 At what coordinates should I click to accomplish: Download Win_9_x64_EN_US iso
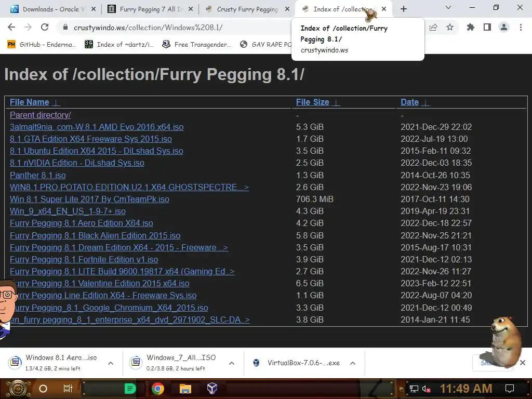[x=68, y=211]
